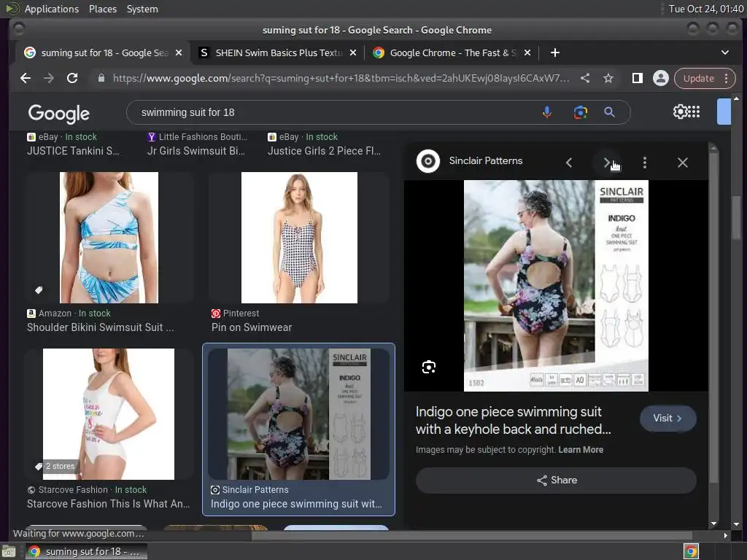Open Shoulder Bikini Swimsuit Amazon thumbnail
The width and height of the screenshot is (747, 560).
click(x=109, y=238)
